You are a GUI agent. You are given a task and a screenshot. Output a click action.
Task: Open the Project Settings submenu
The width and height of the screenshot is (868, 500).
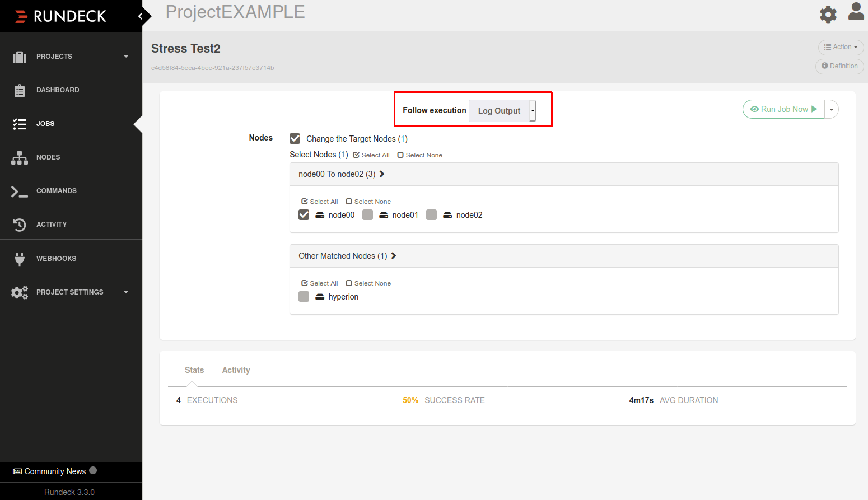tap(69, 292)
